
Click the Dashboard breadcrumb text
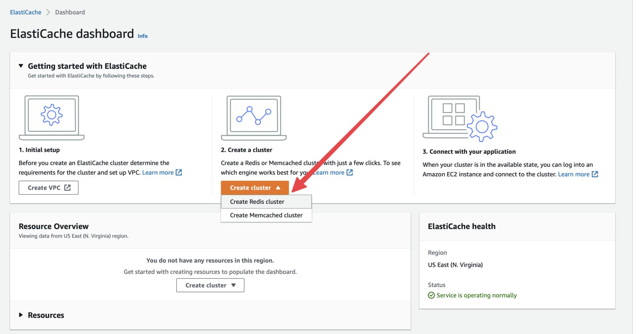(70, 12)
